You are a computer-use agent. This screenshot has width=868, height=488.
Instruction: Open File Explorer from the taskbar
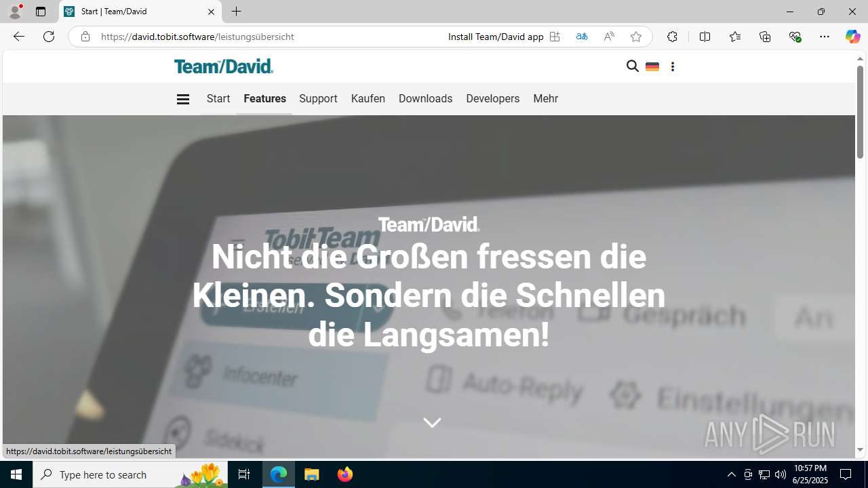tap(312, 474)
